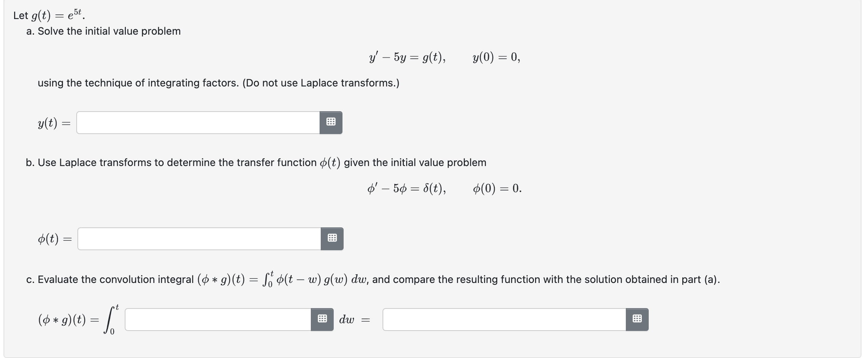Click part c convolution integral instruction text
Screen dimensions: 868x358
click(373, 280)
